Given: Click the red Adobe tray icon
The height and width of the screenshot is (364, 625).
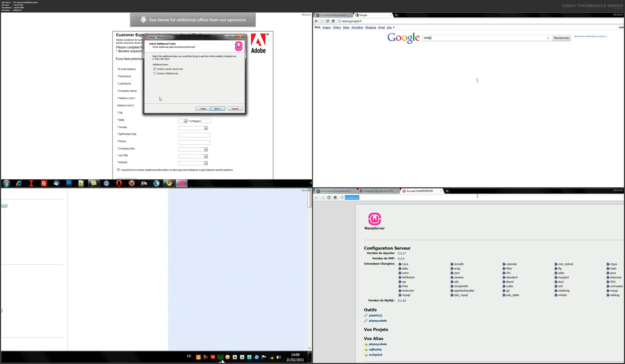Looking at the screenshot, I should coord(213,357).
